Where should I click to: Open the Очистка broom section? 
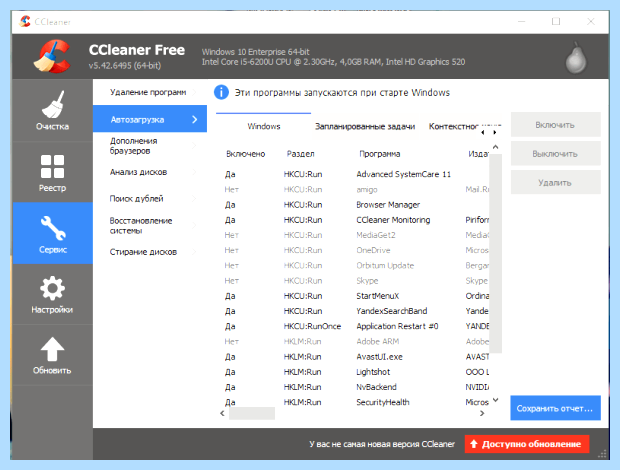tap(52, 111)
